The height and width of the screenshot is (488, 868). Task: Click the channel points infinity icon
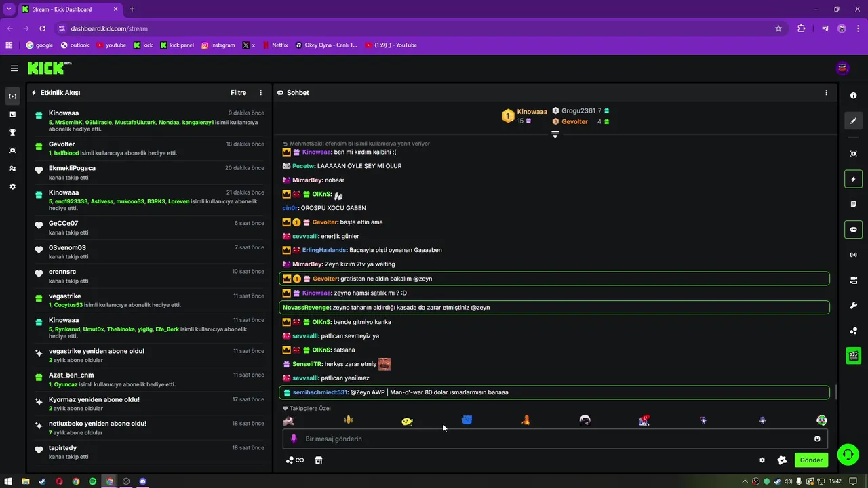(295, 460)
